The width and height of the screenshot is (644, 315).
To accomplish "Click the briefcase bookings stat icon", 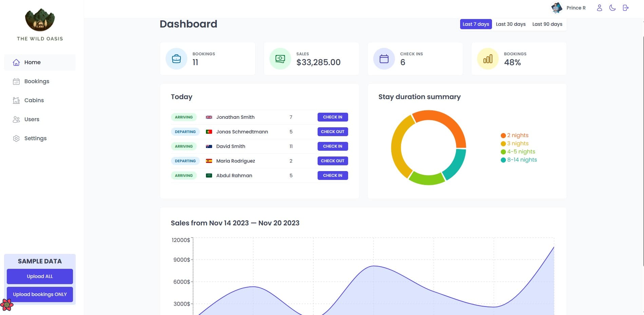I will (x=176, y=59).
